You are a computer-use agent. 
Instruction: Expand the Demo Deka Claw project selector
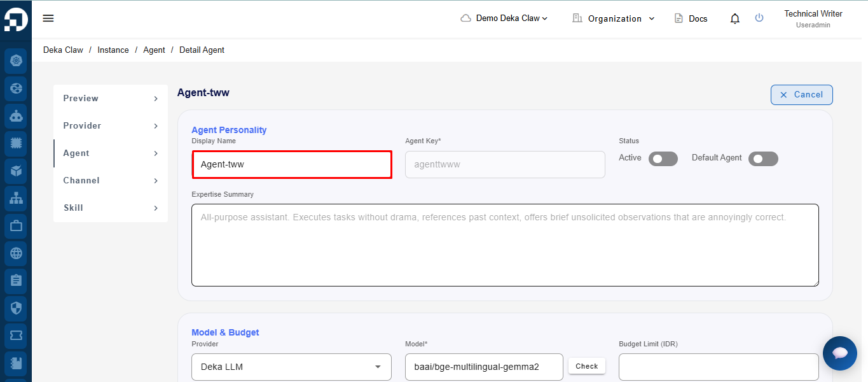(x=504, y=18)
